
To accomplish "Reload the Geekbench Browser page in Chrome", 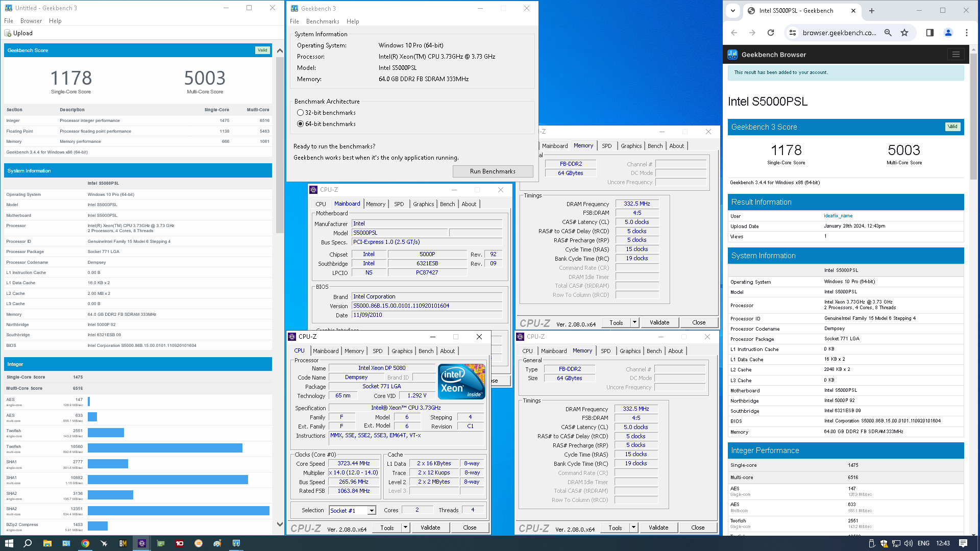I will [x=771, y=33].
